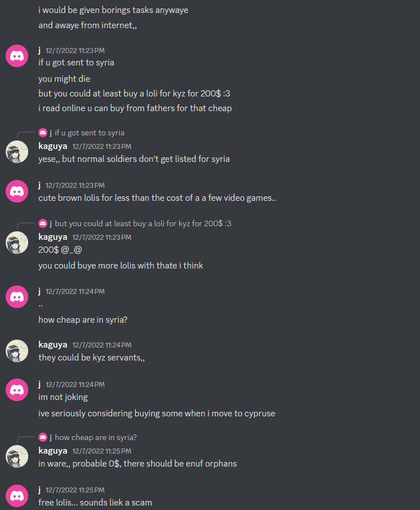The image size is (420, 510).
Task: Click j's avatar beside the '..' message
Action: point(17,297)
